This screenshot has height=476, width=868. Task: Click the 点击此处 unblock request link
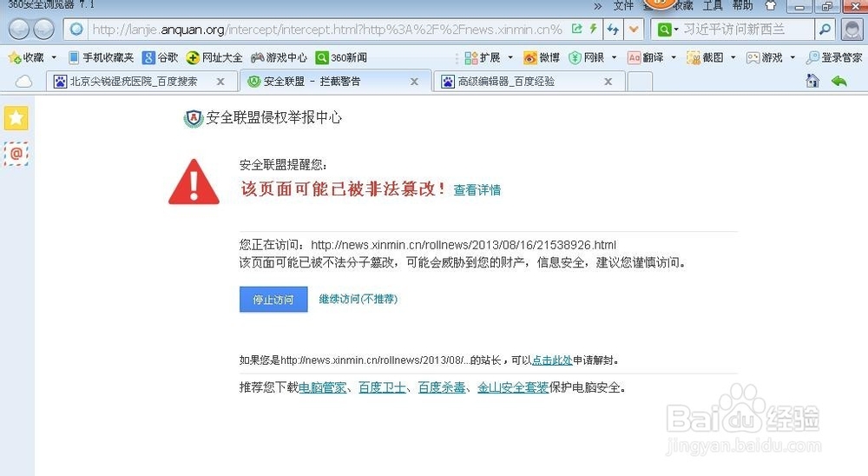[x=552, y=360]
